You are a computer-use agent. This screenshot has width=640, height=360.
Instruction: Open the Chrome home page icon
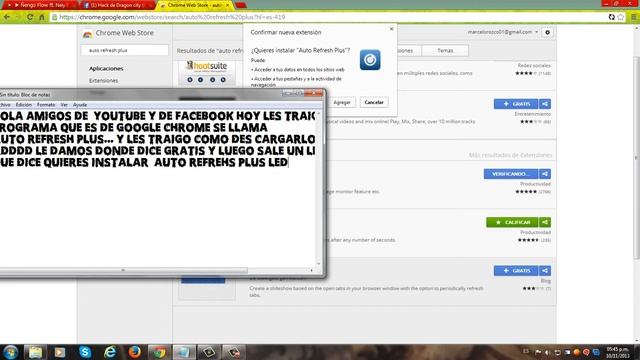[42, 17]
